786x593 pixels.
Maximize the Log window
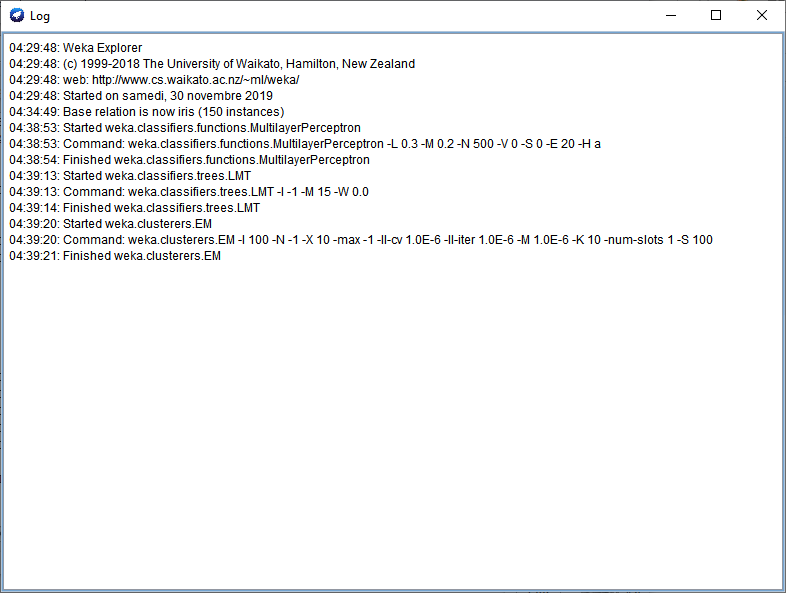tap(716, 16)
